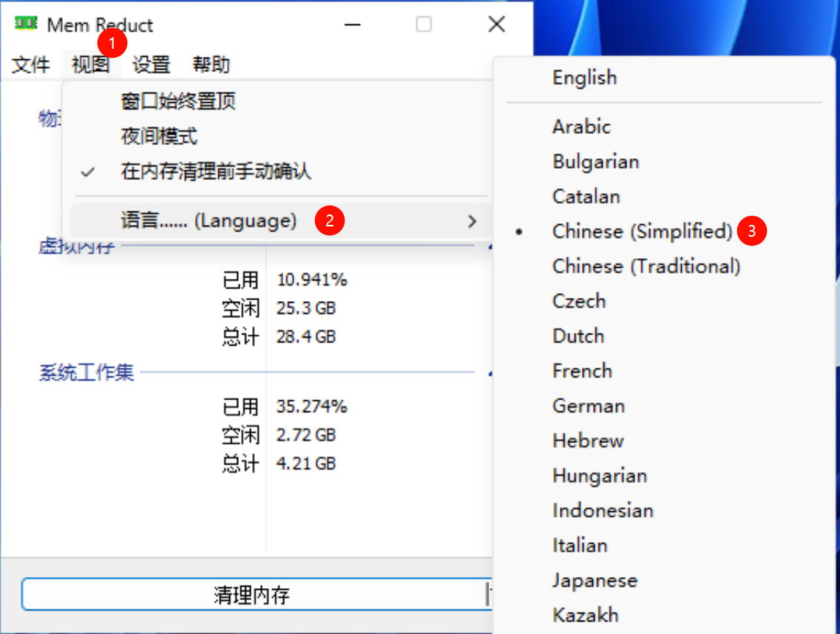Switch language to Japanese
840x634 pixels.
point(595,580)
